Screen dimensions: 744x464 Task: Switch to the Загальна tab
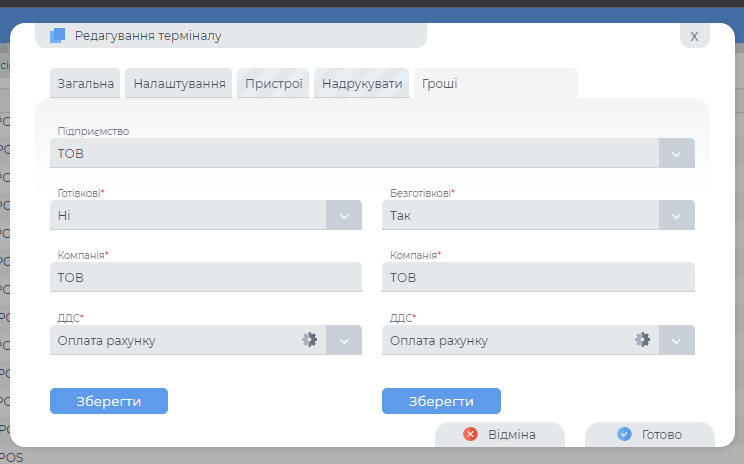coord(85,84)
